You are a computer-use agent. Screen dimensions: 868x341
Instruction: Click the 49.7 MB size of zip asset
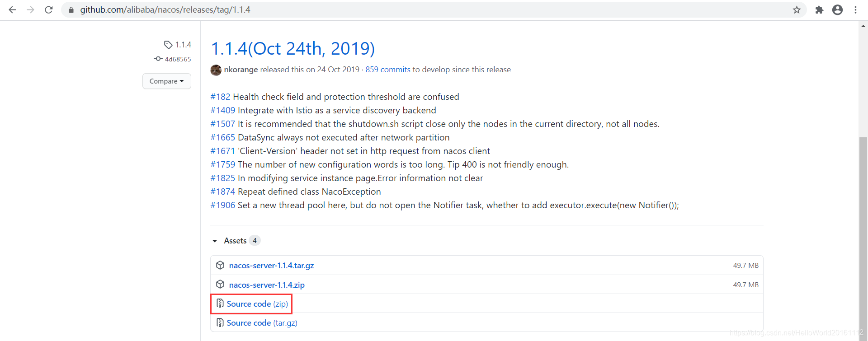pos(746,285)
